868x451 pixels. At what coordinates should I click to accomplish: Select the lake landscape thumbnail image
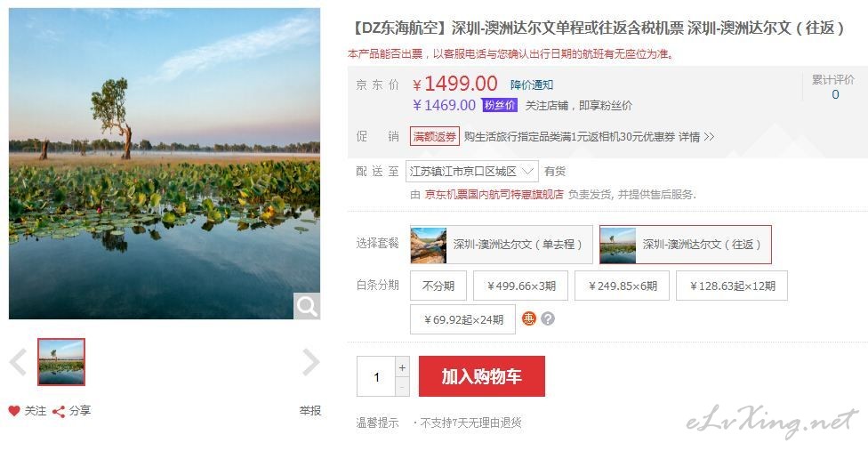61,362
